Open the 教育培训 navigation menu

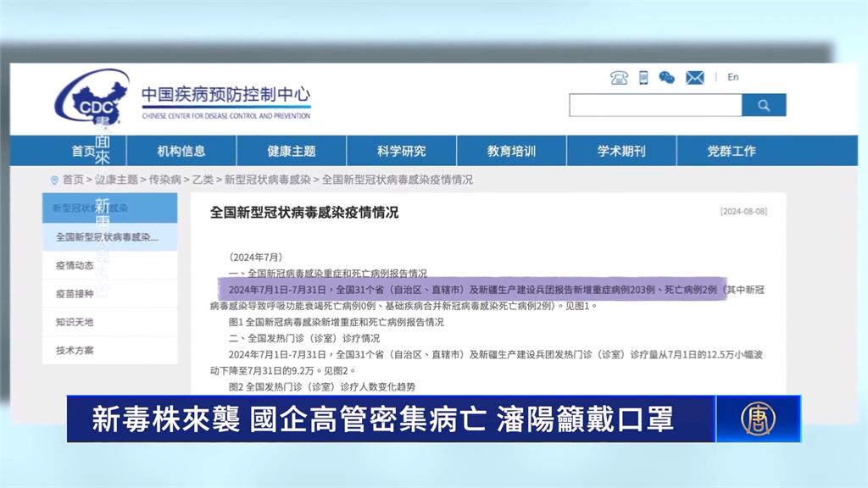(x=511, y=151)
